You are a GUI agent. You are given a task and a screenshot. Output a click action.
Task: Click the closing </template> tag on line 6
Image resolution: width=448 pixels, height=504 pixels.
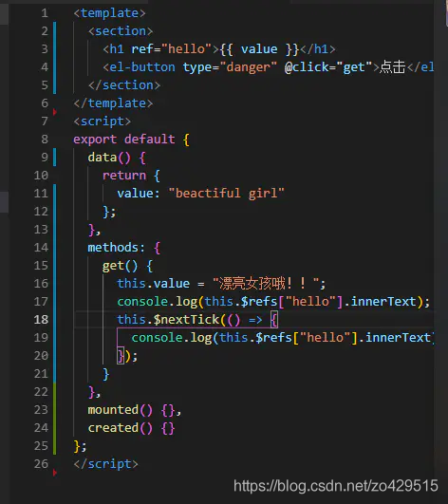(113, 103)
